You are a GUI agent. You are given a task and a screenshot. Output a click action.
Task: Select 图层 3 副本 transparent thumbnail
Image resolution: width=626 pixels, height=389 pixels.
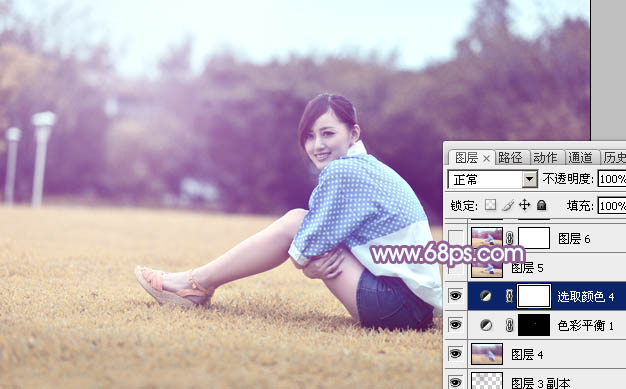(487, 381)
